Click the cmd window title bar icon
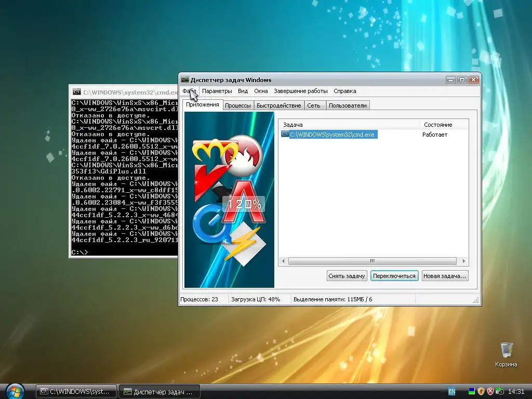The width and height of the screenshot is (532, 399). (x=77, y=92)
